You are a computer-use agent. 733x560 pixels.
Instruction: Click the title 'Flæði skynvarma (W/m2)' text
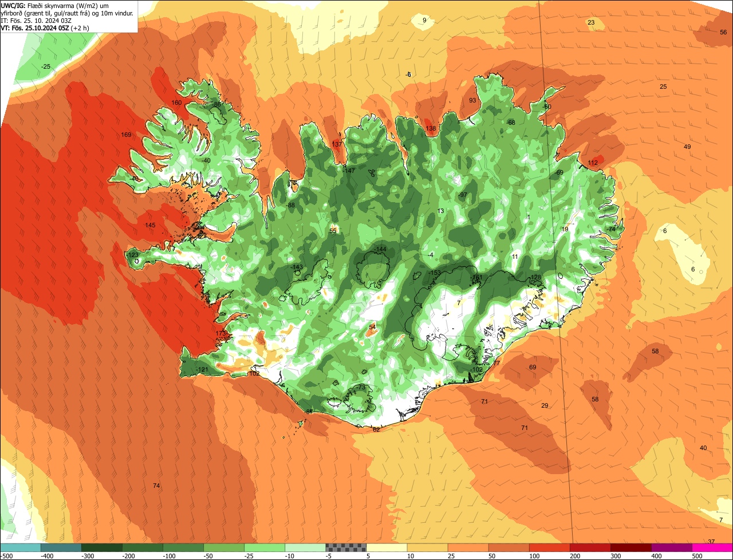(63, 5)
